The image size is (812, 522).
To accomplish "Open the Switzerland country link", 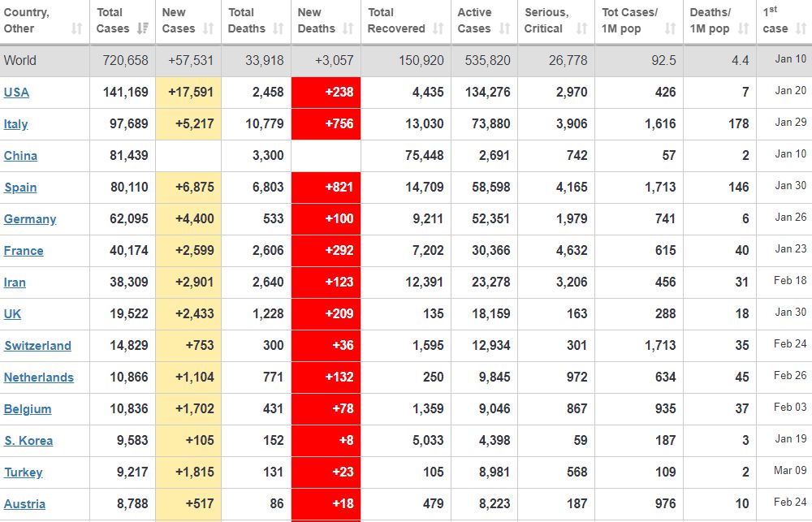I will tap(37, 346).
